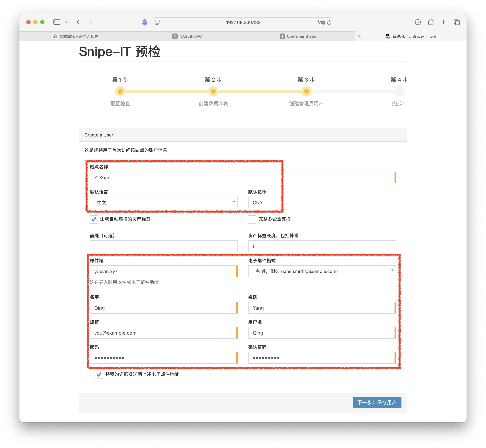Screen dimensions: 486x448
Task: Switch to the NAS5878AC tab
Action: pyautogui.click(x=187, y=36)
